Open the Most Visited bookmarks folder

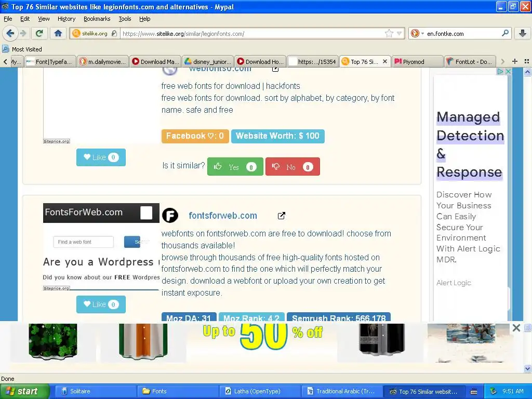coord(22,49)
